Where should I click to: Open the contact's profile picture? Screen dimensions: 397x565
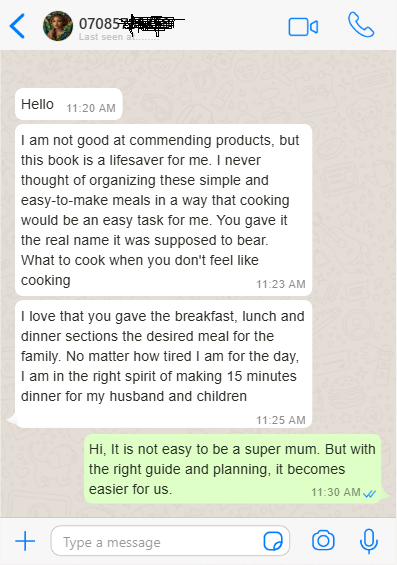point(58,26)
